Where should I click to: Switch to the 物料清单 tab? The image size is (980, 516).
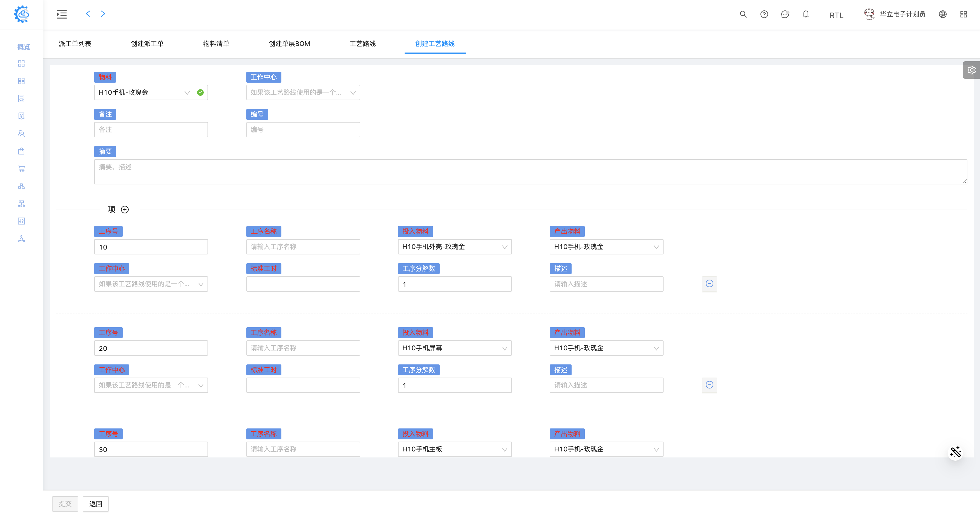(216, 44)
